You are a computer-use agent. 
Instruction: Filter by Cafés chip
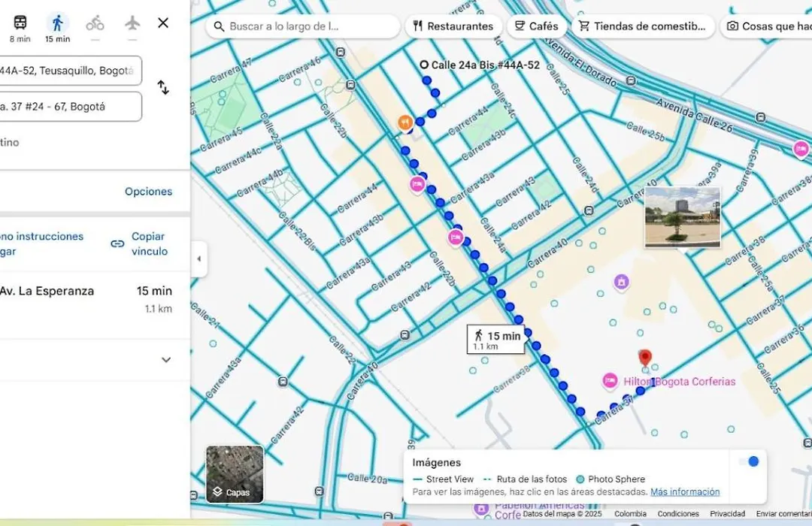(537, 26)
